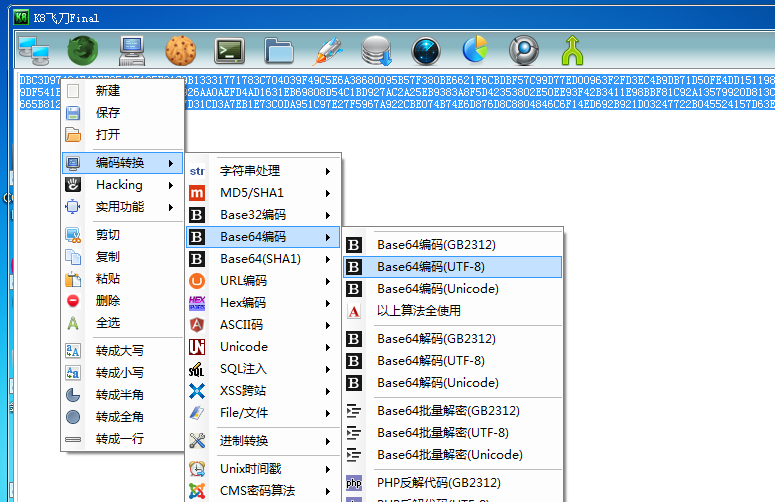Click the cookie icon in the toolbar
This screenshot has height=502, width=775.
coord(181,48)
